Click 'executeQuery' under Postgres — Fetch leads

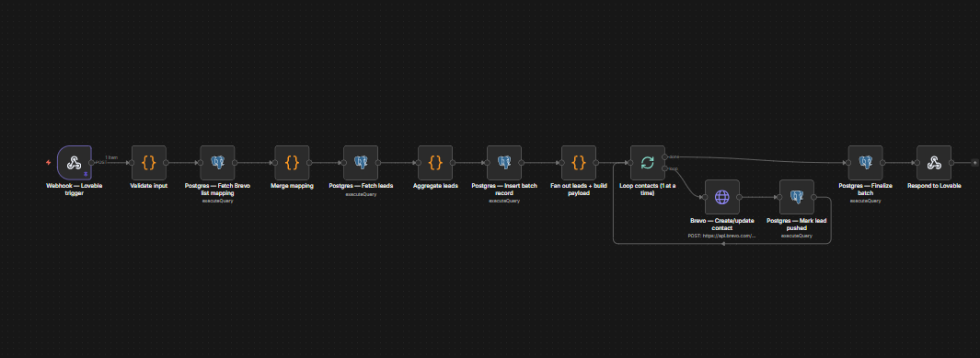point(361,194)
